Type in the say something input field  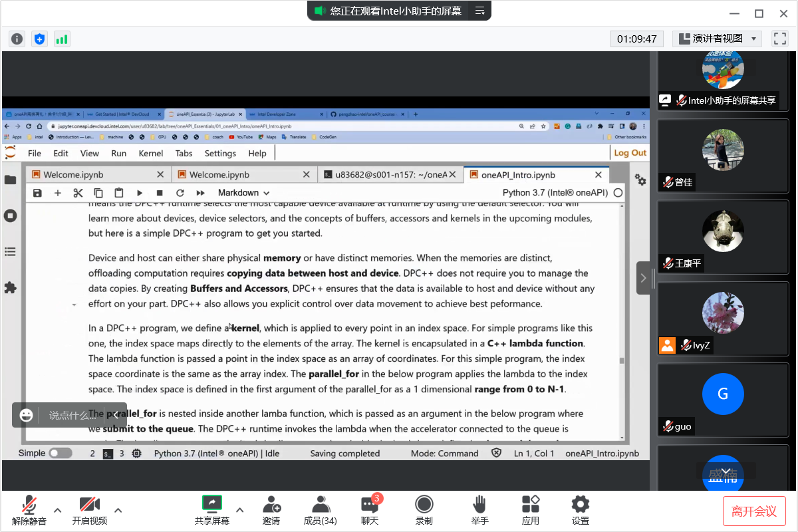pos(72,415)
